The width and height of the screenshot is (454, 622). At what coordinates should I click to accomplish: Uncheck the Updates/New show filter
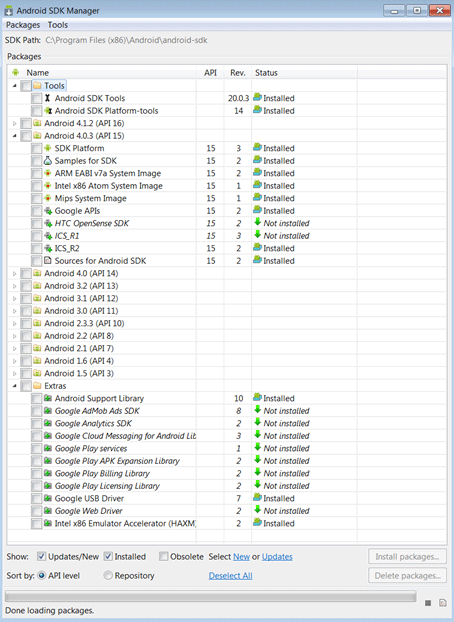pos(41,557)
